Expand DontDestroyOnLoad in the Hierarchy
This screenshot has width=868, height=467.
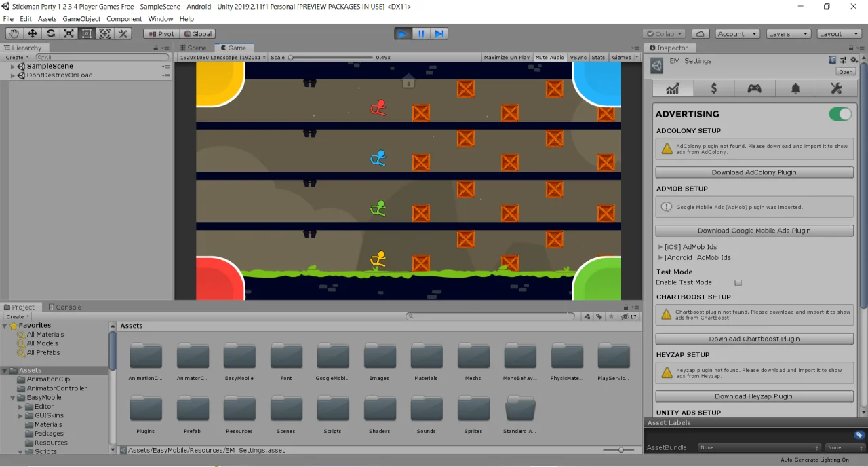tap(13, 75)
